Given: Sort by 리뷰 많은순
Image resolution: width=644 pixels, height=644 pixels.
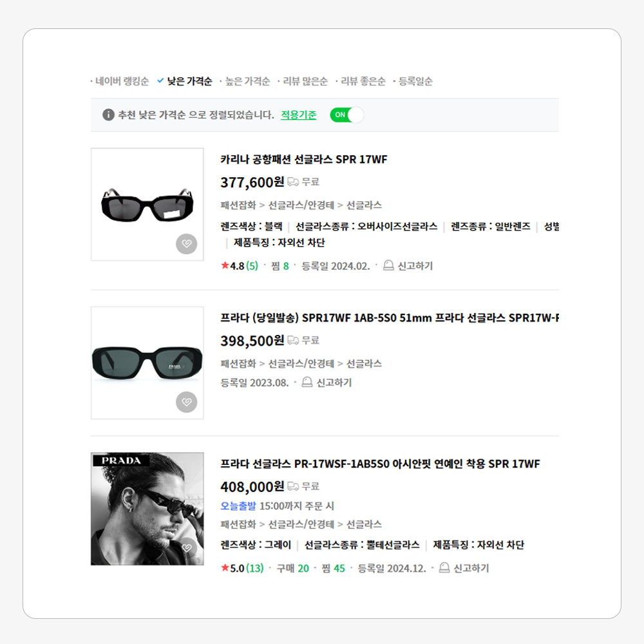Looking at the screenshot, I should [x=305, y=81].
